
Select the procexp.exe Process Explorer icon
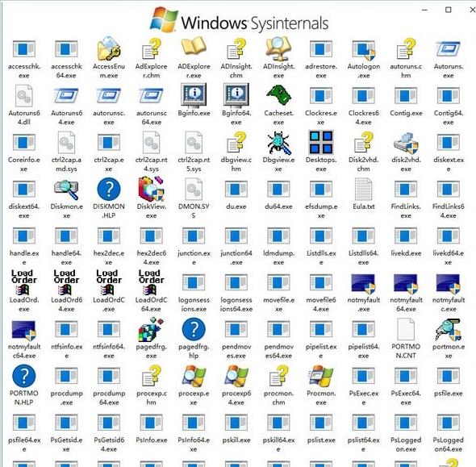(x=194, y=376)
